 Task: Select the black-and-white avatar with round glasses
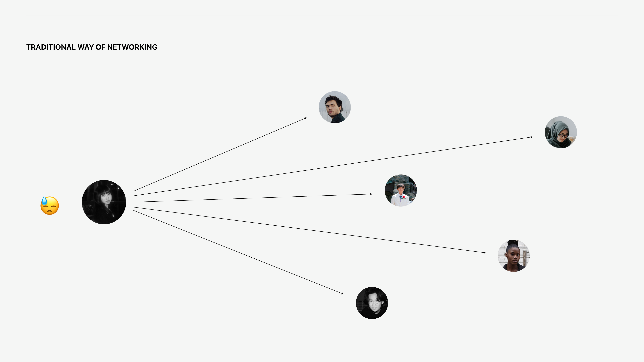(x=372, y=303)
